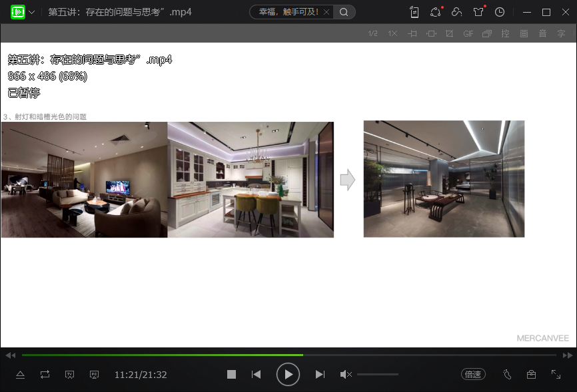Click the PC cast icon
577x392 pixels.
click(x=94, y=375)
